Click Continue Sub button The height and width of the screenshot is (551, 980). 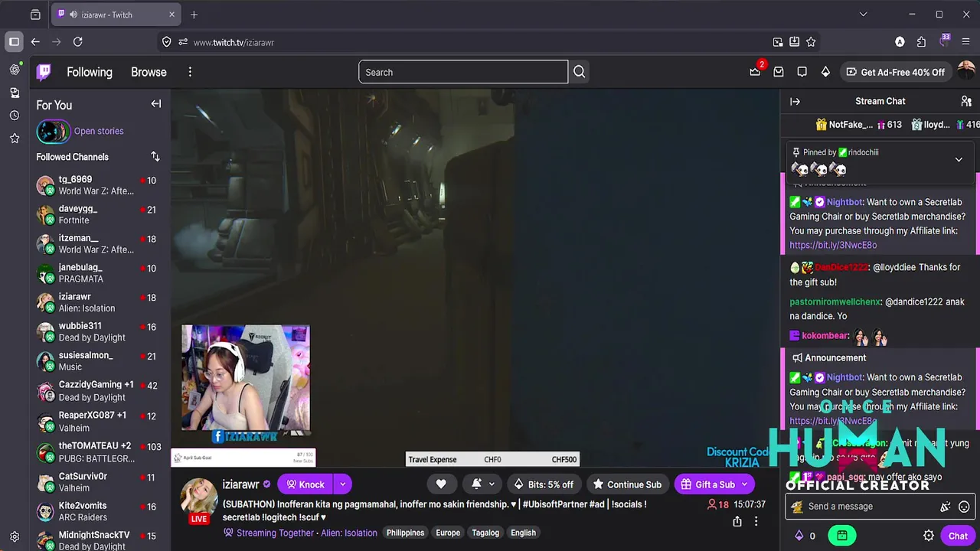click(628, 484)
